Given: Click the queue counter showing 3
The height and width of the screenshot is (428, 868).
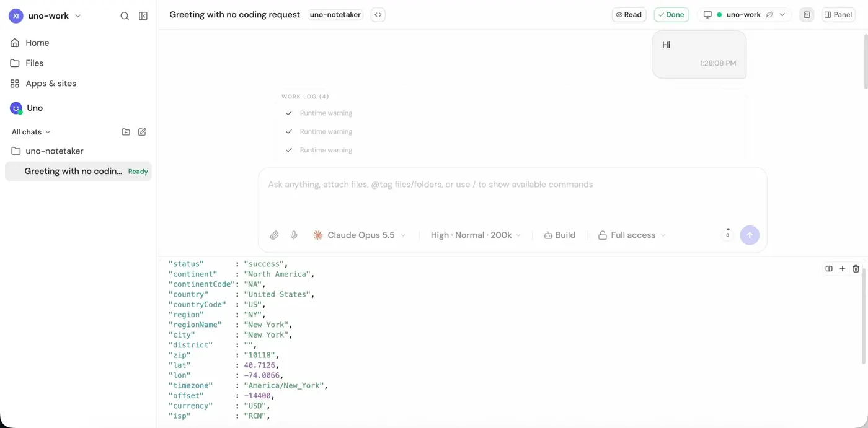Looking at the screenshot, I should click(x=728, y=234).
